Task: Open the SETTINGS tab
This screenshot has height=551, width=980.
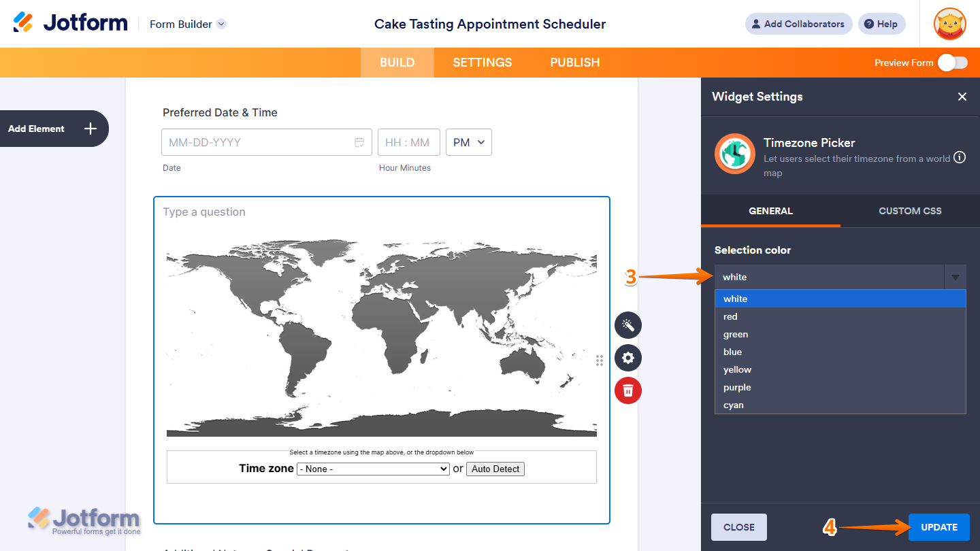Action: 482,62
